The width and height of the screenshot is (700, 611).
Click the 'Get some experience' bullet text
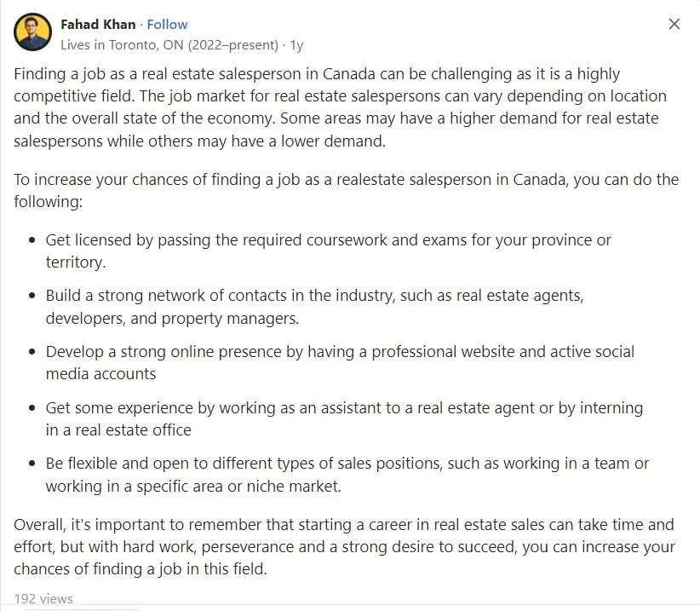click(344, 418)
